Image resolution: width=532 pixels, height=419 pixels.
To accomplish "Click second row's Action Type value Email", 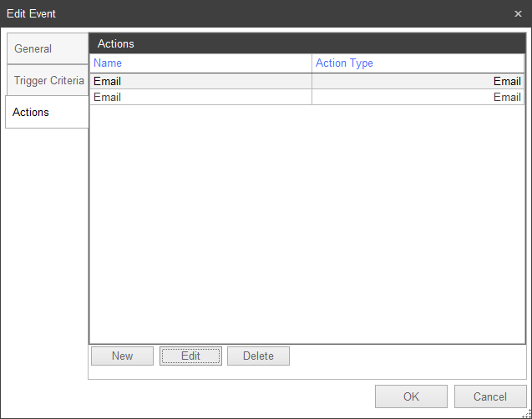I will click(x=506, y=98).
